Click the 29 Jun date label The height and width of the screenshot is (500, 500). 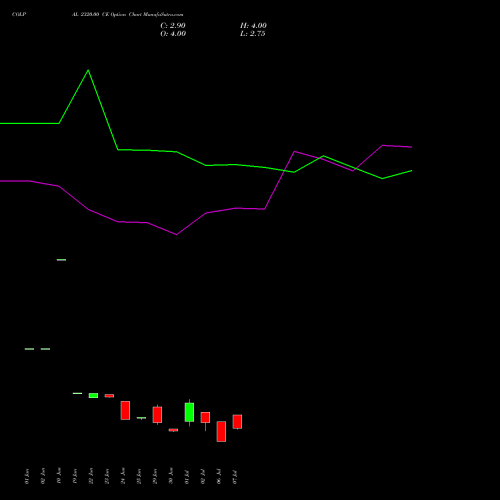155,476
